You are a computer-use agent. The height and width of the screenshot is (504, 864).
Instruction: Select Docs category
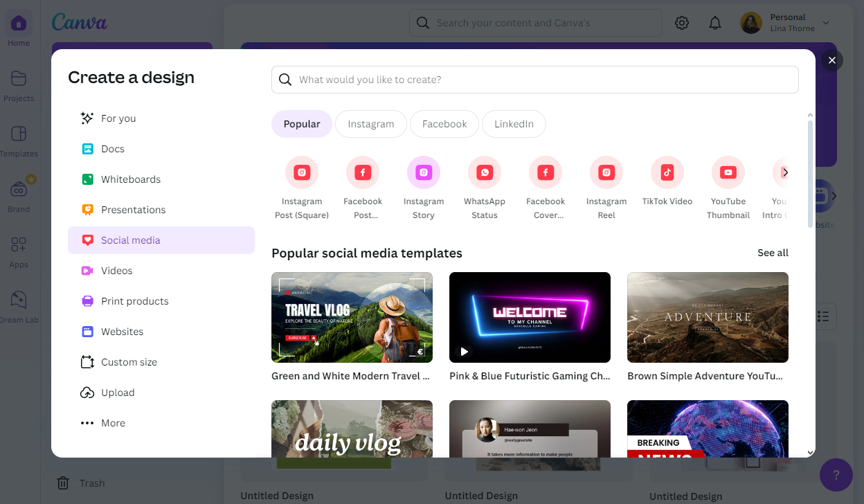point(161,149)
